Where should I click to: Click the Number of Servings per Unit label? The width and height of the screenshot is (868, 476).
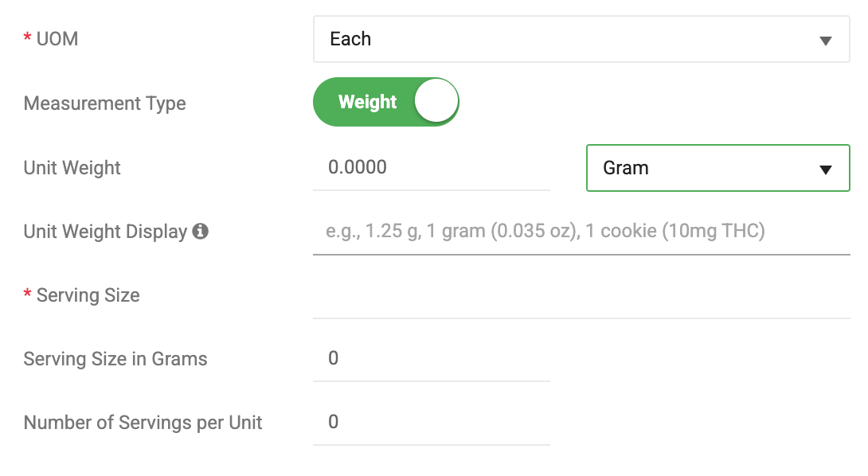(143, 423)
